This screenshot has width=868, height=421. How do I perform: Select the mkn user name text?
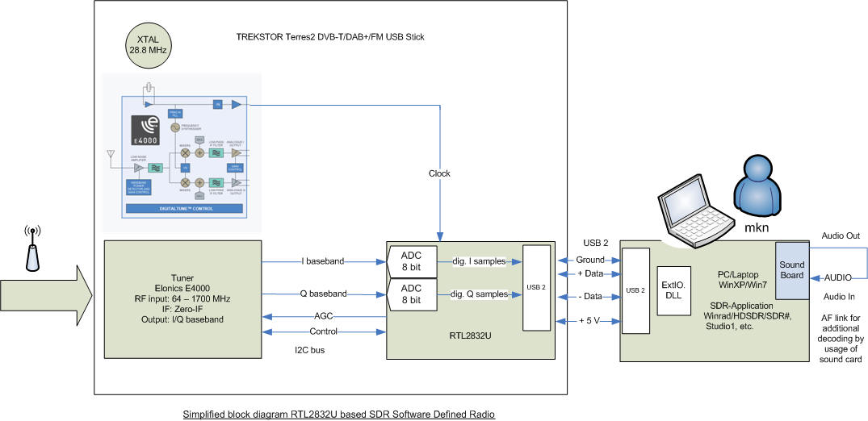(757, 227)
